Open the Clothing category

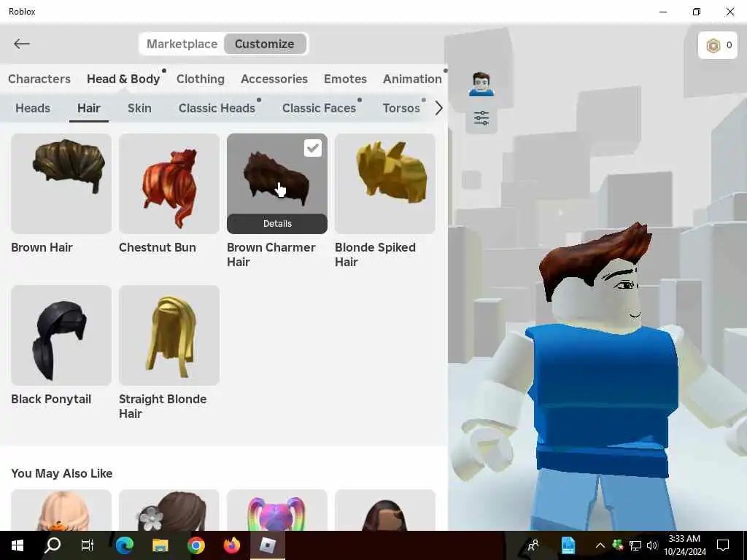tap(200, 79)
